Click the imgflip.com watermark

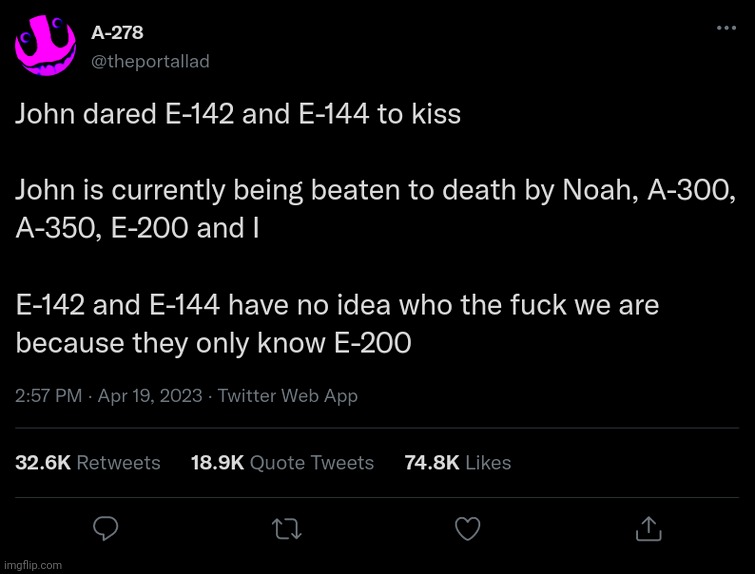point(32,565)
